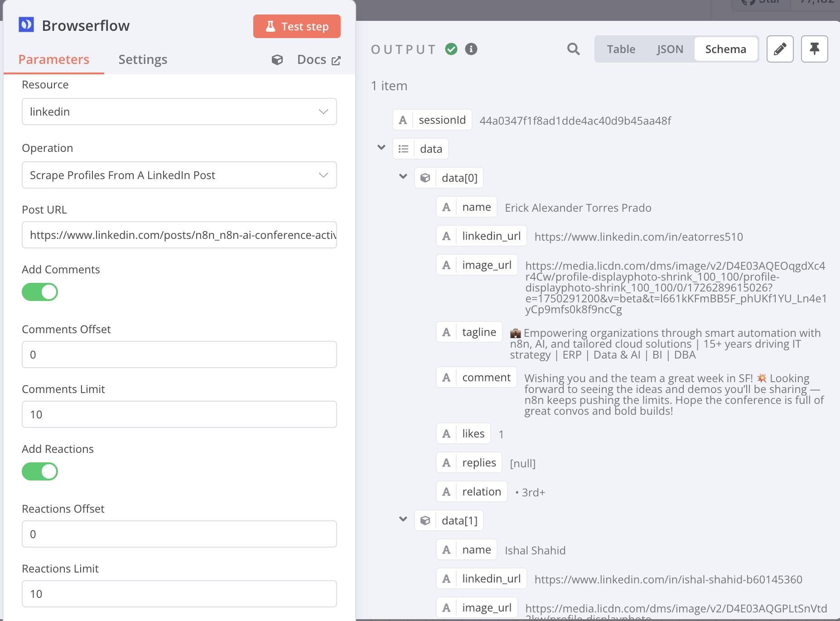The image size is (840, 621).
Task: Click URL value 'https://www.linkedin.com/in/eatorres510'
Action: coord(639,237)
